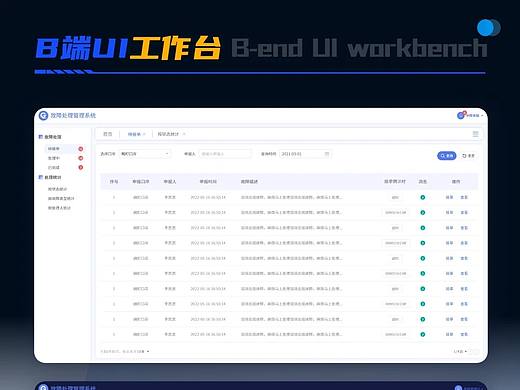
Task: Collapse the first sidebar group header 故障处理
Action: pyautogui.click(x=50, y=137)
